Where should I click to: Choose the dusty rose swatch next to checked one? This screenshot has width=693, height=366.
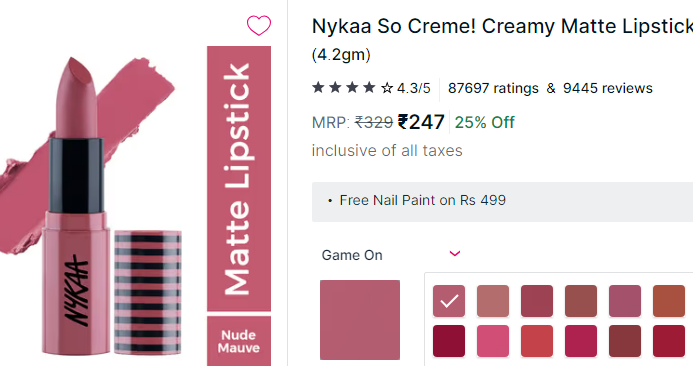coord(493,301)
